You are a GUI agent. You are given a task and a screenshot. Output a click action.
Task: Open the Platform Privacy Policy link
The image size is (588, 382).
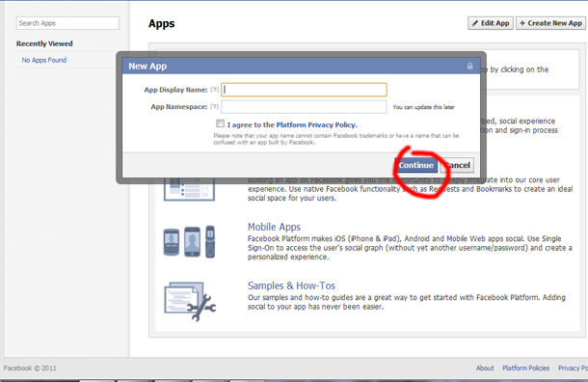[x=316, y=125]
